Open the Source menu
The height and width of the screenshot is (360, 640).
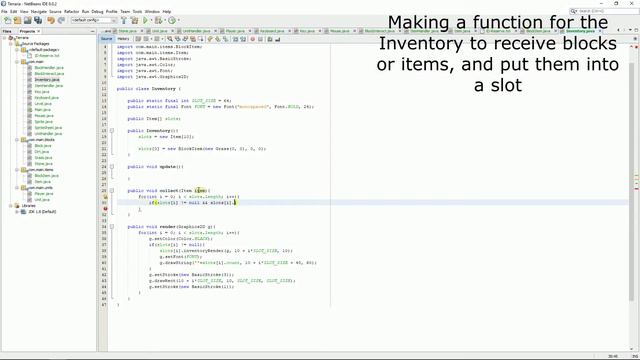pos(55,11)
